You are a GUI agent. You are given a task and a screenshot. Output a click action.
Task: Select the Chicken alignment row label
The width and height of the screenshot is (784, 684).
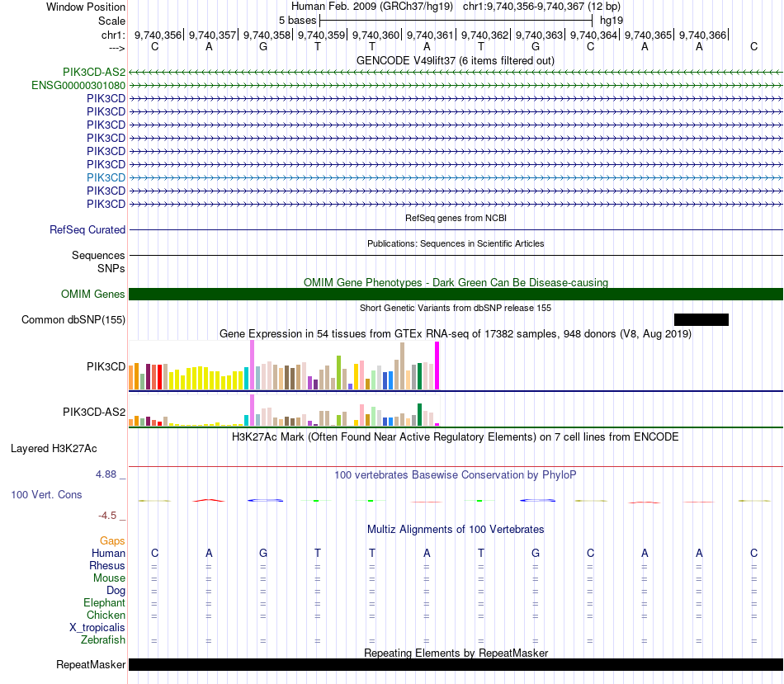[x=106, y=615]
